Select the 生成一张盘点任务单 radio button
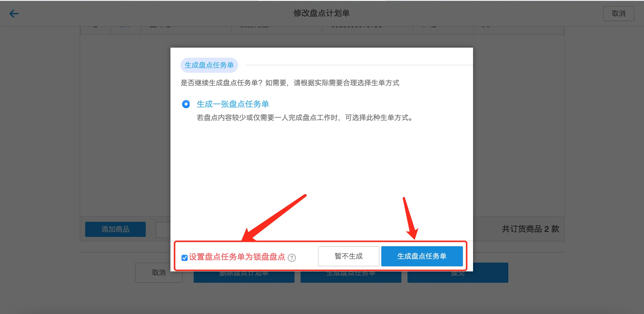 click(186, 104)
